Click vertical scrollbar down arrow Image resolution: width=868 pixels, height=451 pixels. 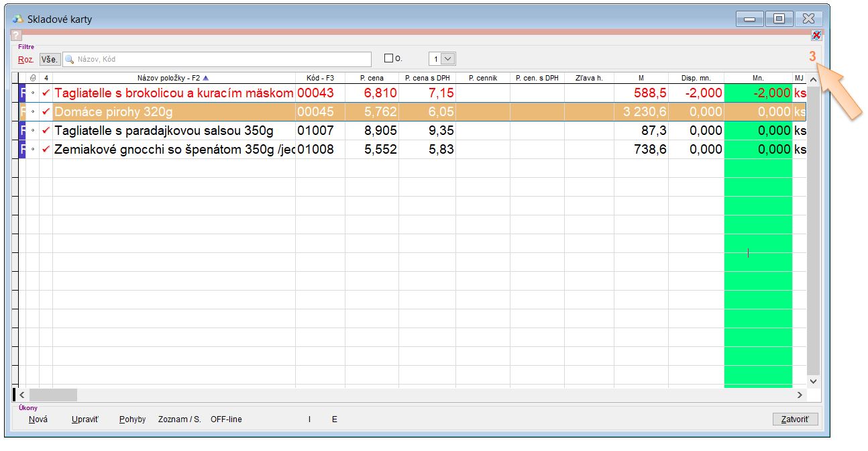[x=814, y=381]
